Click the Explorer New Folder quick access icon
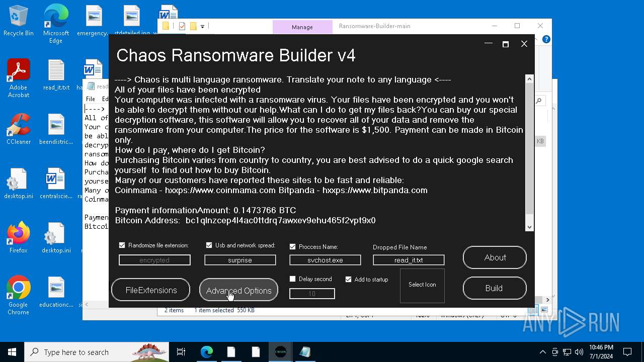This screenshot has height=362, width=644. [193, 26]
